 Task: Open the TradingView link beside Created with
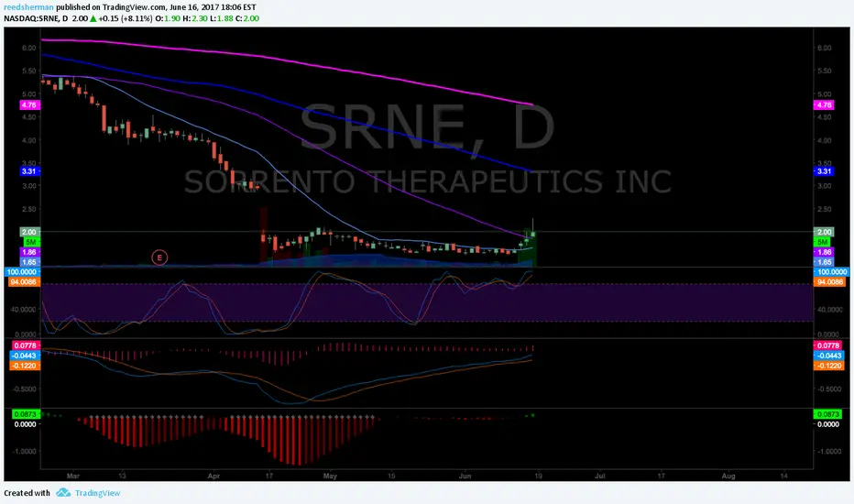coord(97,493)
